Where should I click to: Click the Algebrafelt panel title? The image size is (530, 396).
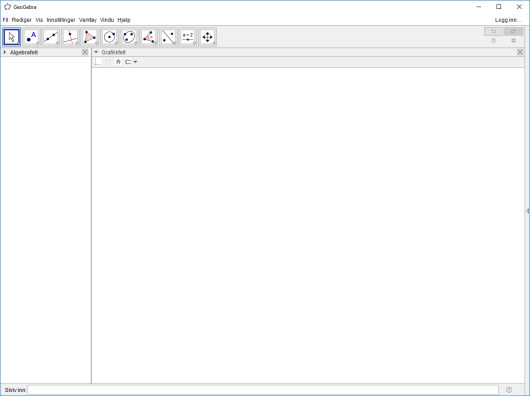[24, 52]
